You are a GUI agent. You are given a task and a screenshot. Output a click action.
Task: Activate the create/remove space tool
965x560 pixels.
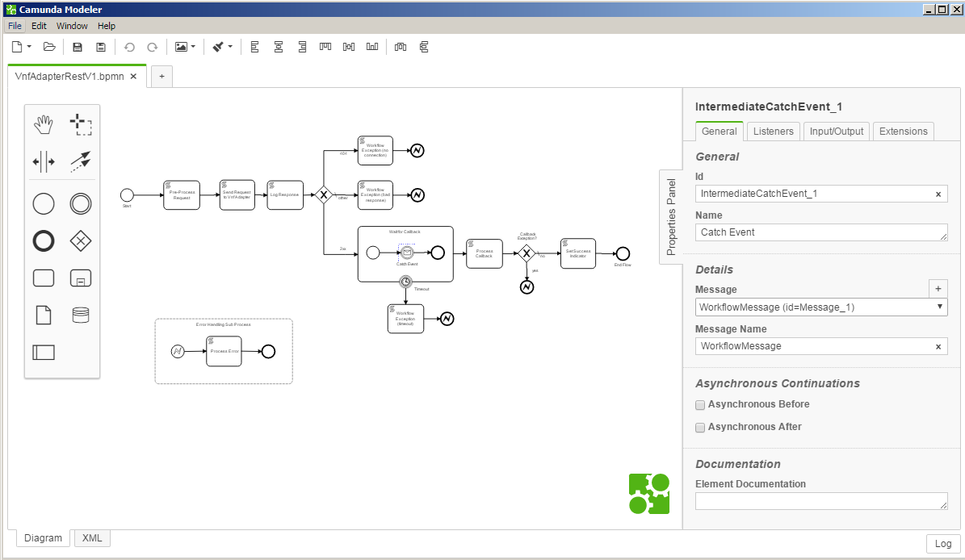click(x=44, y=161)
